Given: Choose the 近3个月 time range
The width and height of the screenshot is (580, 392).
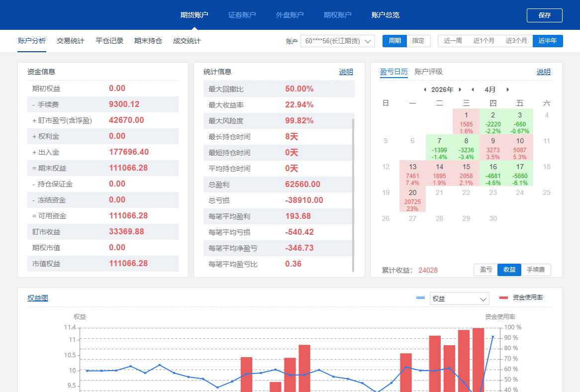Looking at the screenshot, I should tap(516, 41).
